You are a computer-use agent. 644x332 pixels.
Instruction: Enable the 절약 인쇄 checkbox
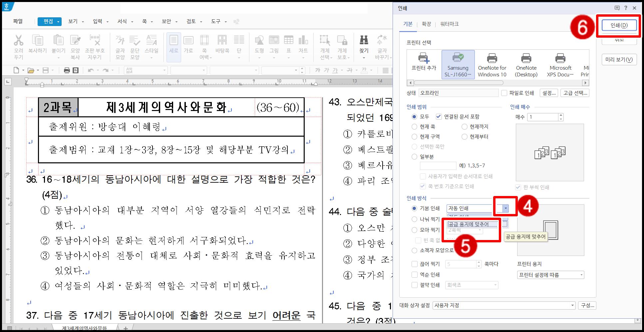415,285
